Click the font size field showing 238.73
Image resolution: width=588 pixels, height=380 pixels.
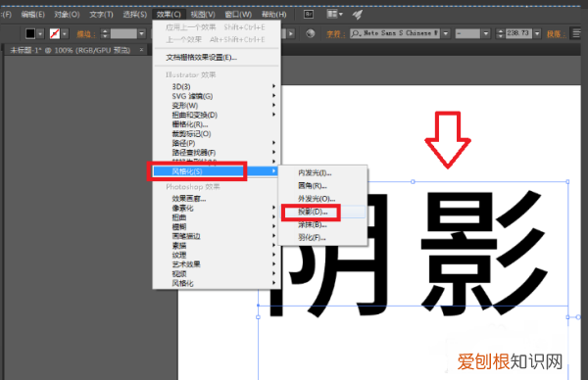coord(518,33)
